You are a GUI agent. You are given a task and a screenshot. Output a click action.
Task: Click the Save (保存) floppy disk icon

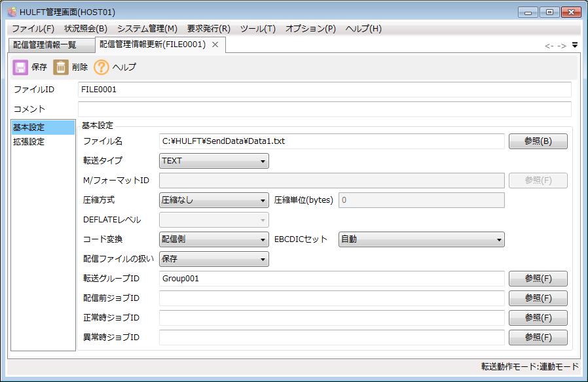click(20, 67)
